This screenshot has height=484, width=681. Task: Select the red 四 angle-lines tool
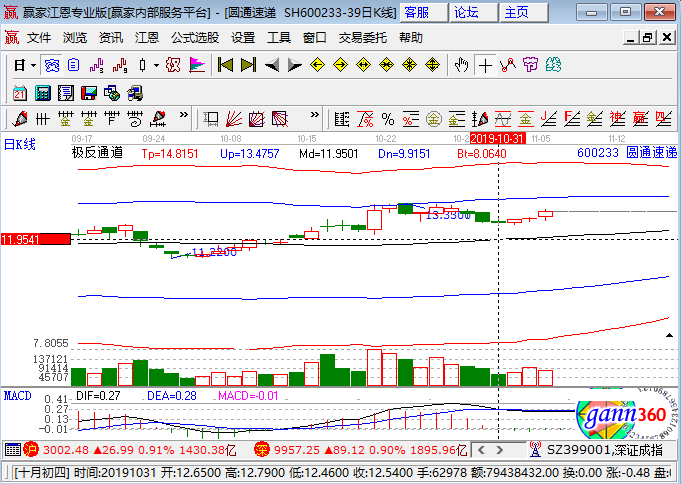663,119
